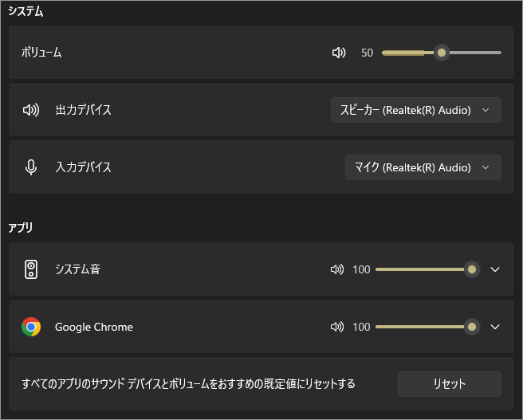Click the ボリューム row label
523x420 pixels.
[41, 53]
